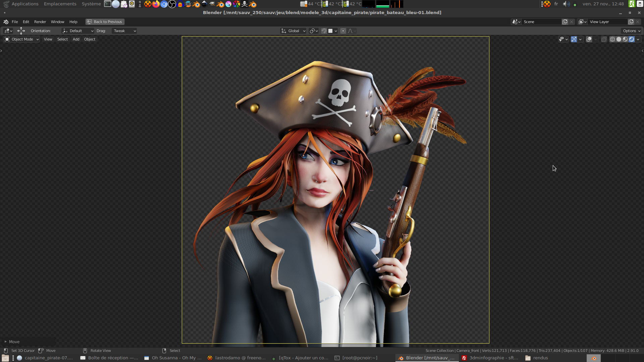The image size is (644, 362).
Task: Expand the right sidebar arrow
Action: coord(642,51)
